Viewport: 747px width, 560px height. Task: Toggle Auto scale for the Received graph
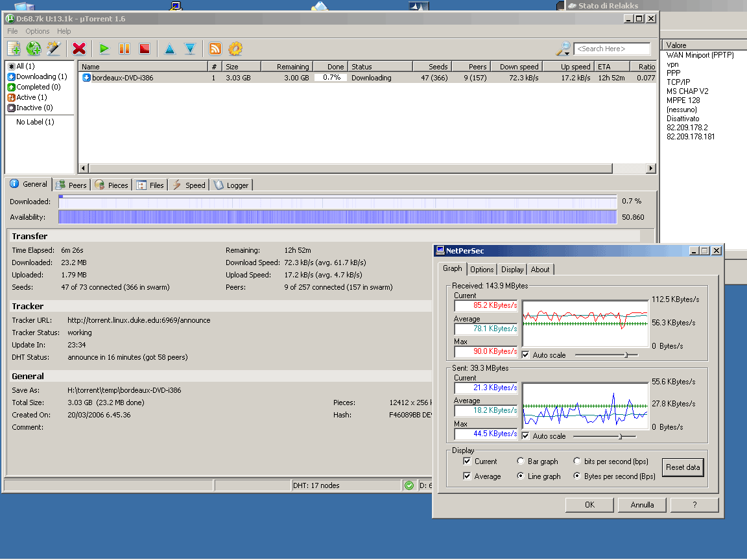(x=526, y=355)
